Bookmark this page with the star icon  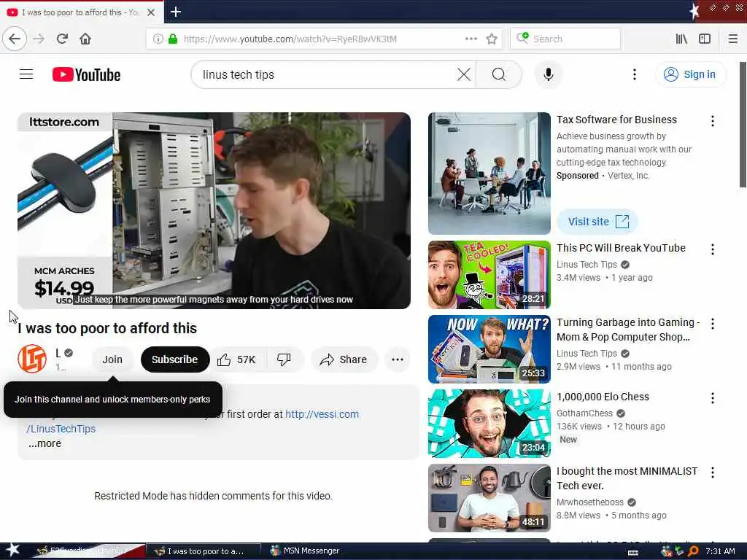click(x=492, y=39)
